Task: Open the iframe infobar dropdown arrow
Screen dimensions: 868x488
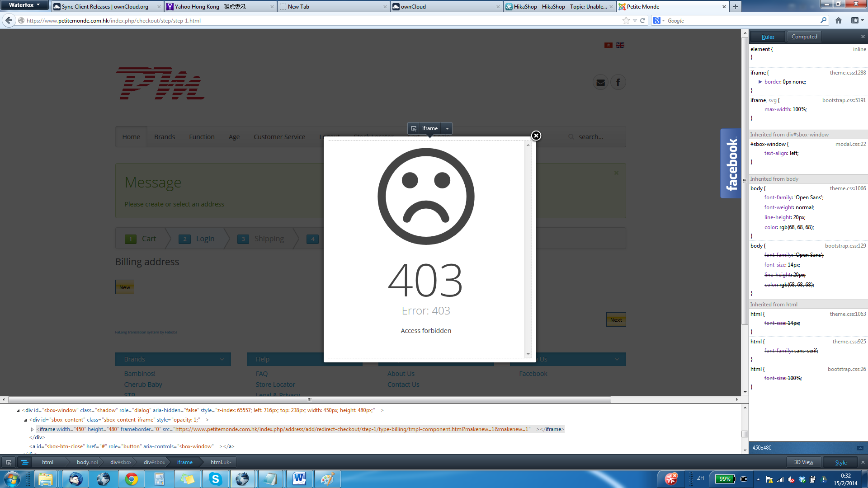Action: pos(447,128)
